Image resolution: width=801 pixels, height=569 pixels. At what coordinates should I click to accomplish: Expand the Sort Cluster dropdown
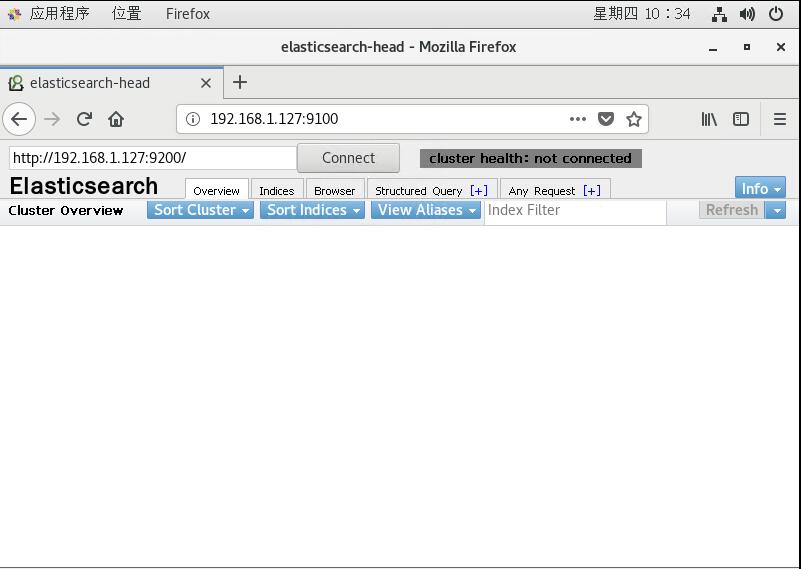pyautogui.click(x=200, y=210)
